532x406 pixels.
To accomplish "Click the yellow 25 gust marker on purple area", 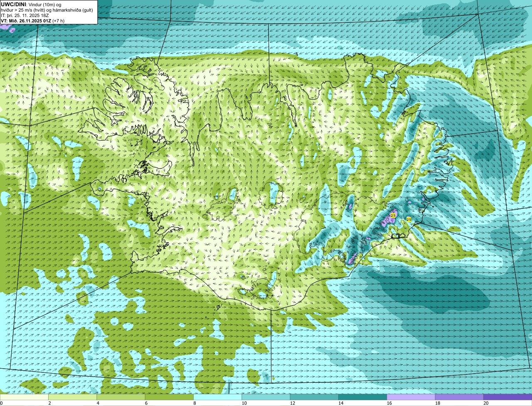I will [393, 215].
